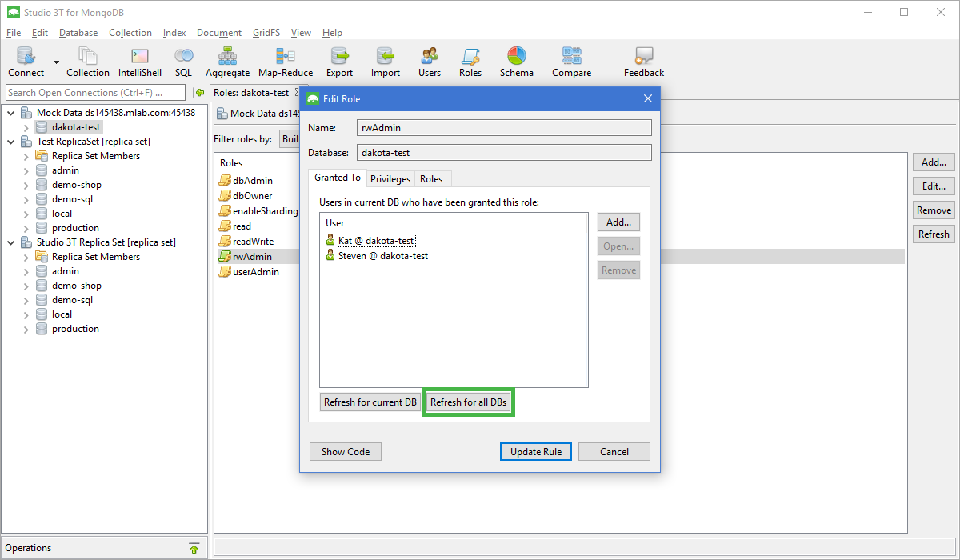Send Feedback via toolbar icon
The image size is (960, 560).
(x=643, y=62)
